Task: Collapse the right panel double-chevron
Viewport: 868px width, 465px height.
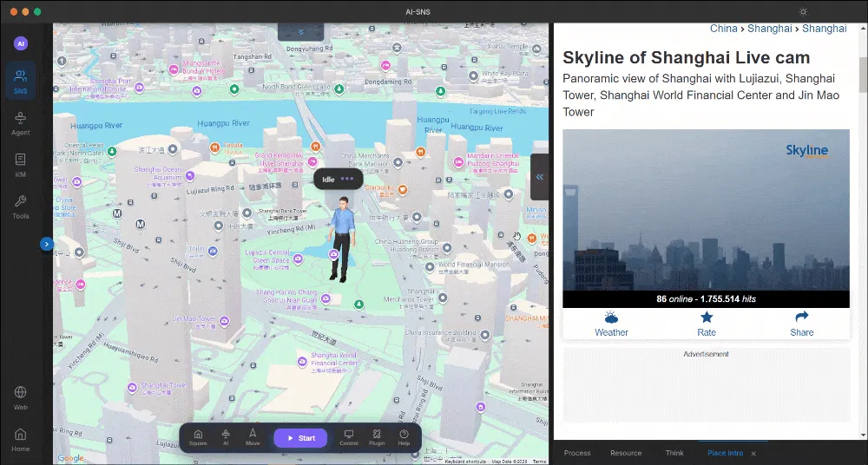Action: 539,177
